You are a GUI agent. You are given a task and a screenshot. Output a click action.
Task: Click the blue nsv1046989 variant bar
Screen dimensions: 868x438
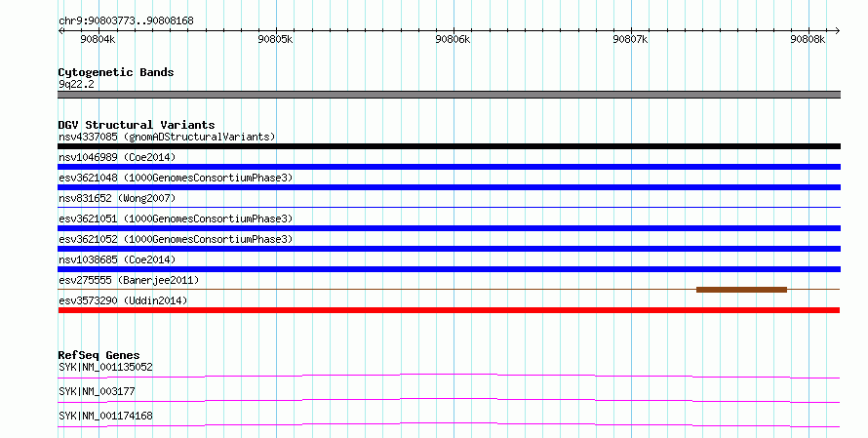point(449,167)
